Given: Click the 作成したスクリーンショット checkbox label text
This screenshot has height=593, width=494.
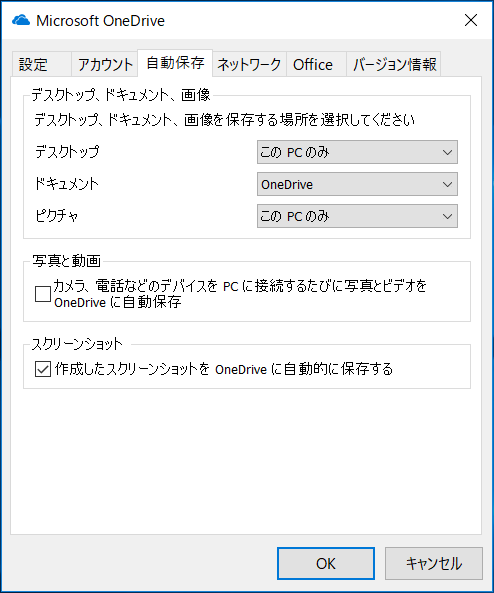Looking at the screenshot, I should coord(224,369).
